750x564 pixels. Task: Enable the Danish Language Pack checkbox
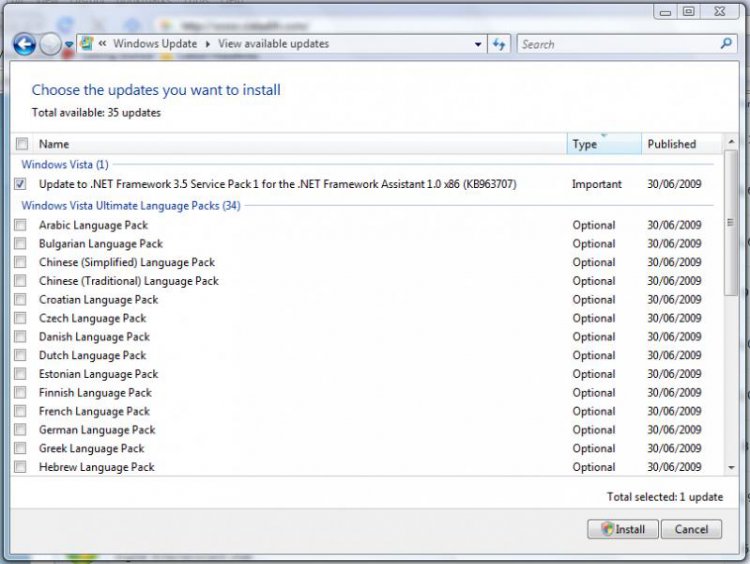pyautogui.click(x=20, y=337)
